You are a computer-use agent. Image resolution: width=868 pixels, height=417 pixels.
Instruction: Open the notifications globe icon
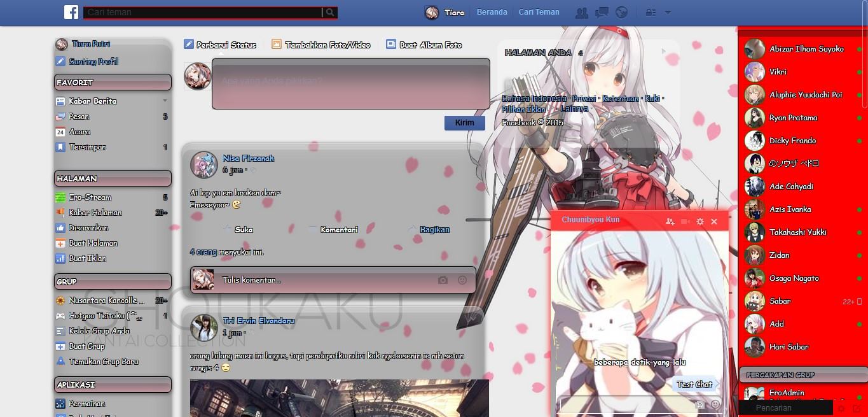tap(622, 12)
